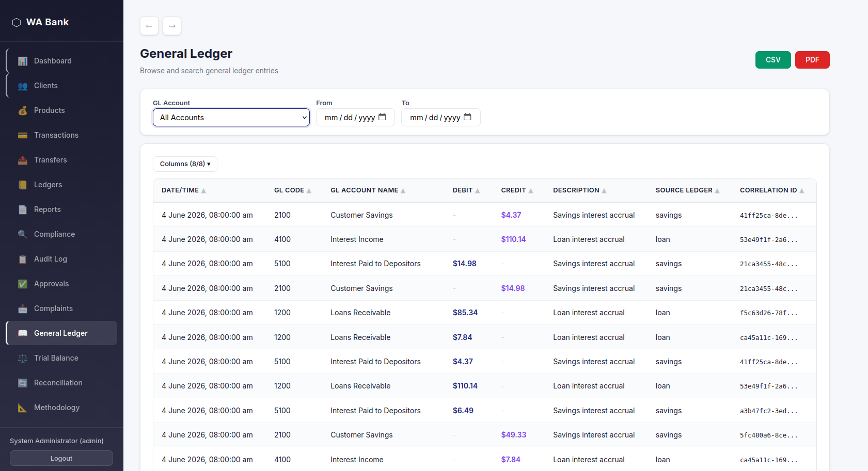This screenshot has width=868, height=471.
Task: Click the System Administrator (admin) label
Action: coord(57,441)
